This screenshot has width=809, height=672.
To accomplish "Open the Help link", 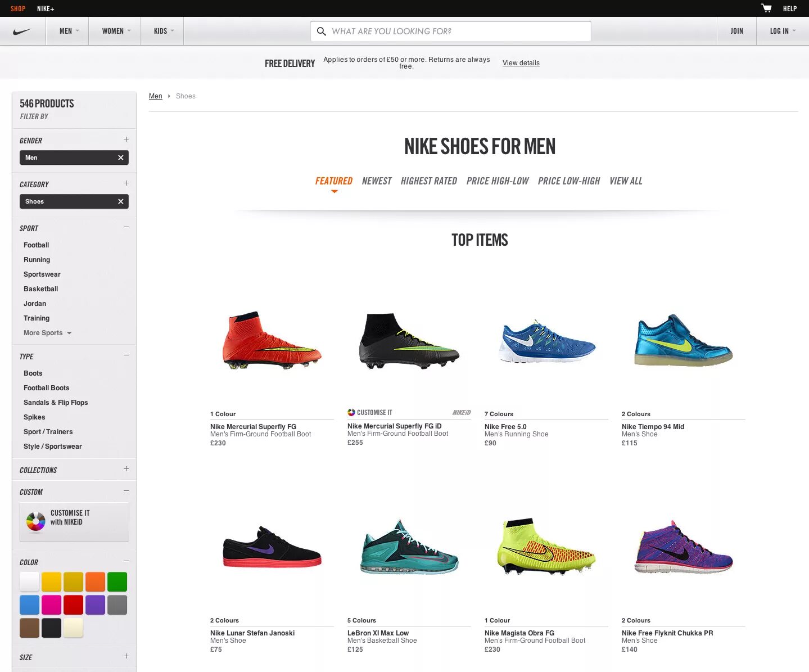I will (790, 8).
